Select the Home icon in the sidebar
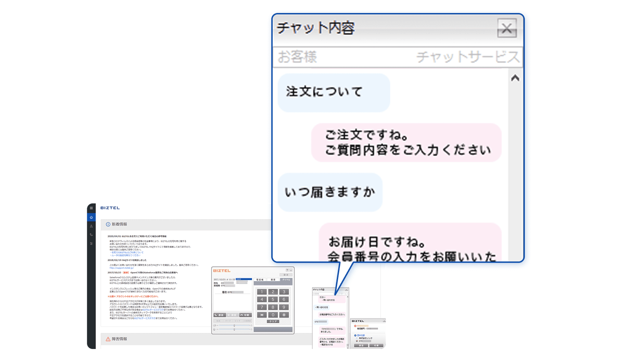Image resolution: width=619 pixels, height=364 pixels. tap(91, 218)
